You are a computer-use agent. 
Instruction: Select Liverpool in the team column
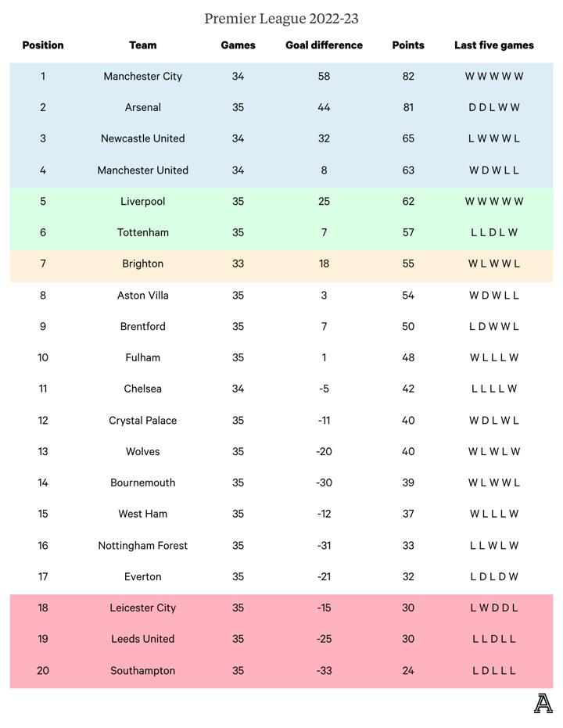(x=143, y=202)
